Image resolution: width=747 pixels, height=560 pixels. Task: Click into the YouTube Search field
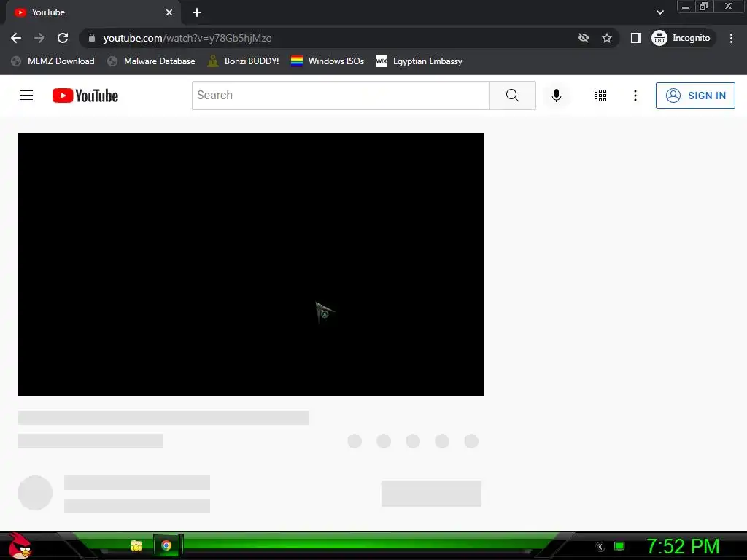coord(341,96)
